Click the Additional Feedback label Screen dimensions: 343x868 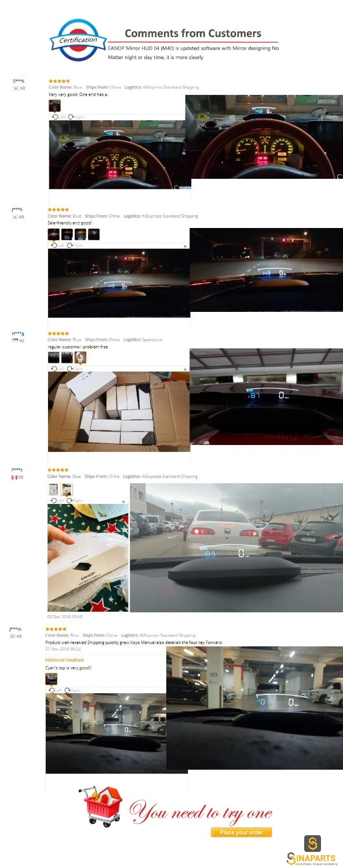pos(64,660)
